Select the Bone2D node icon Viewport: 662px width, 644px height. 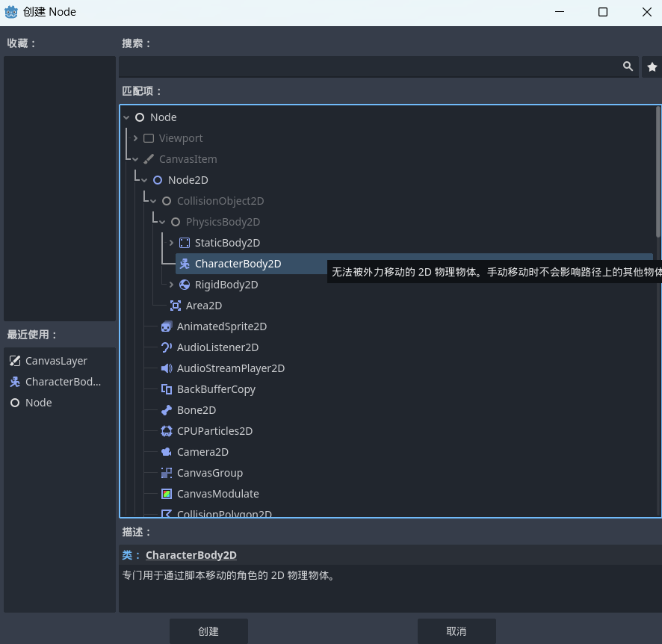point(167,410)
